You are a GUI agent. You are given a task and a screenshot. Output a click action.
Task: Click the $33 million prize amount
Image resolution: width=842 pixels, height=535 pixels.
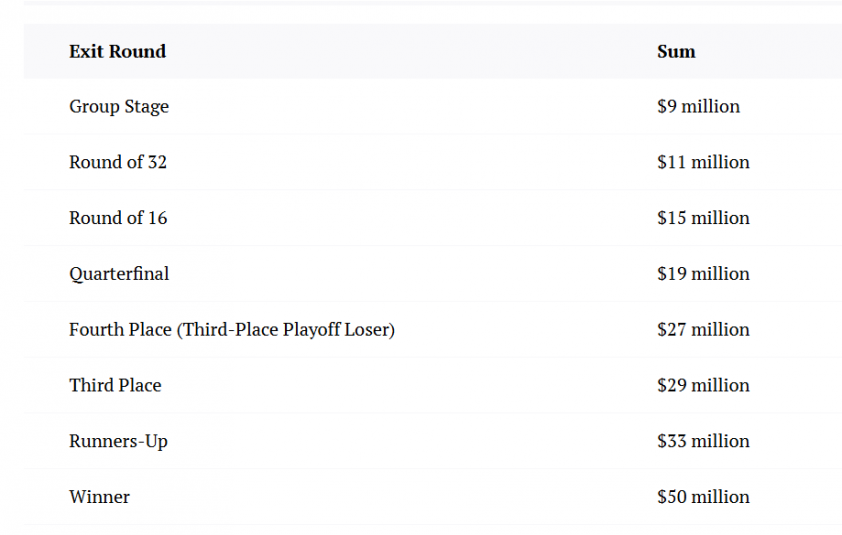pyautogui.click(x=703, y=441)
